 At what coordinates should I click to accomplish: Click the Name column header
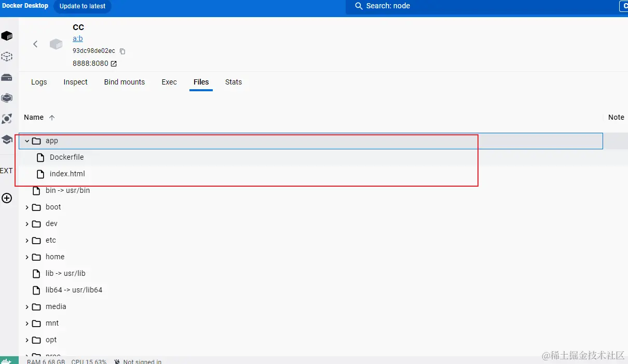[34, 117]
